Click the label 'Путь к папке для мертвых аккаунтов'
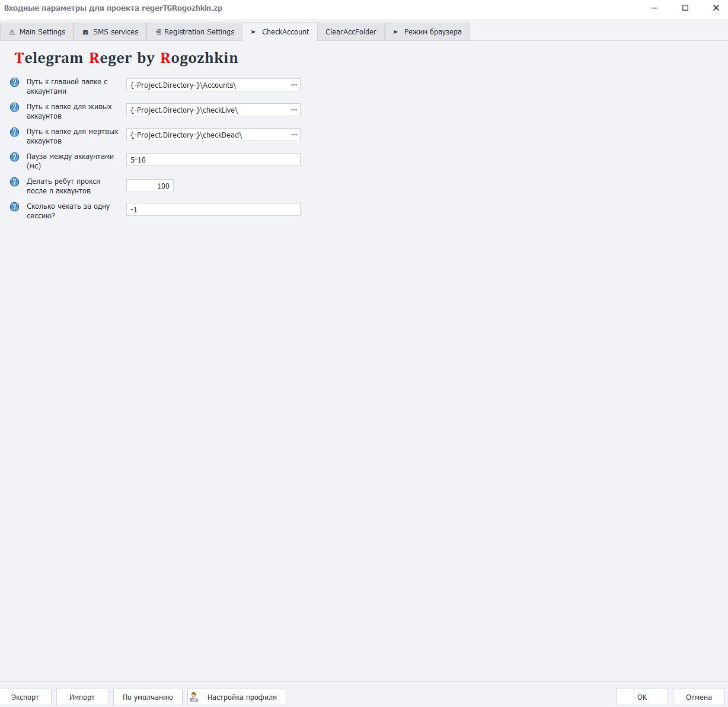The width and height of the screenshot is (728, 707). coord(72,136)
